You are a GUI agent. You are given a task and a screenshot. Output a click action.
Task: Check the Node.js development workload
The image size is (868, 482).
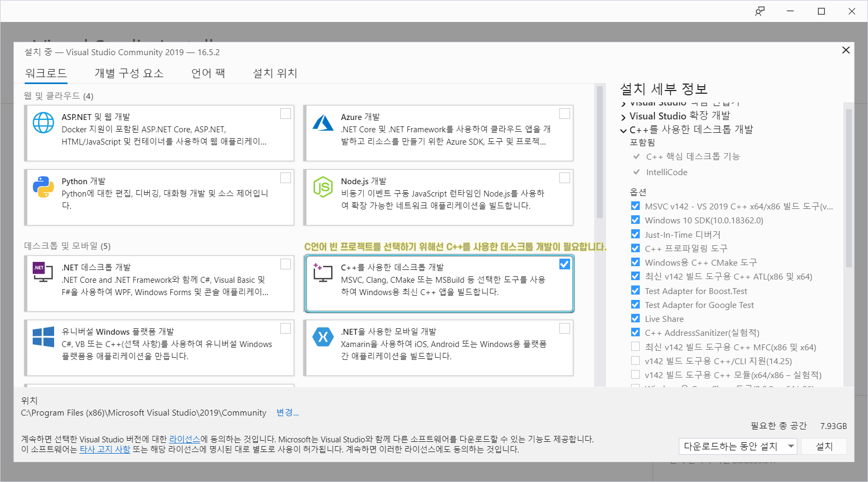pos(565,178)
